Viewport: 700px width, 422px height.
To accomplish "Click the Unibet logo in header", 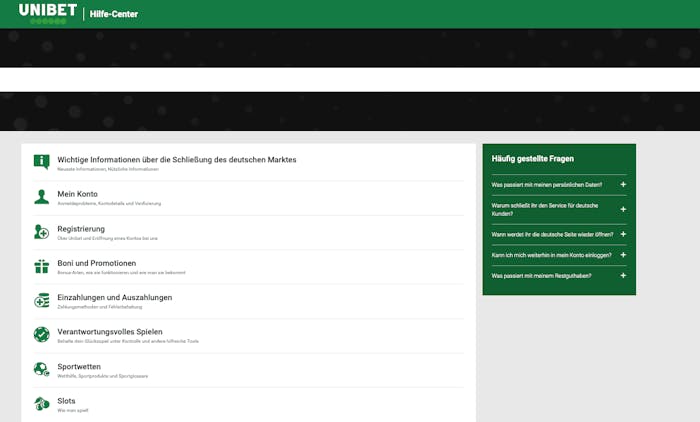I will pos(48,13).
